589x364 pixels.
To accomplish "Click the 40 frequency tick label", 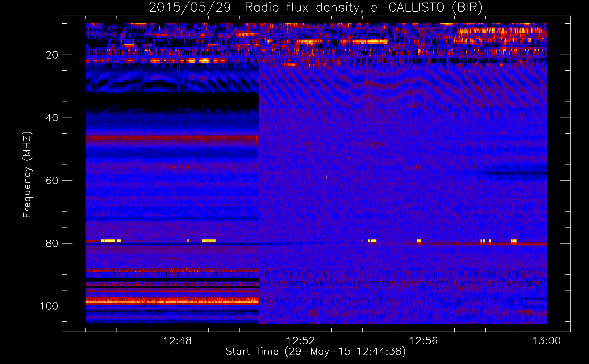I will coord(52,118).
